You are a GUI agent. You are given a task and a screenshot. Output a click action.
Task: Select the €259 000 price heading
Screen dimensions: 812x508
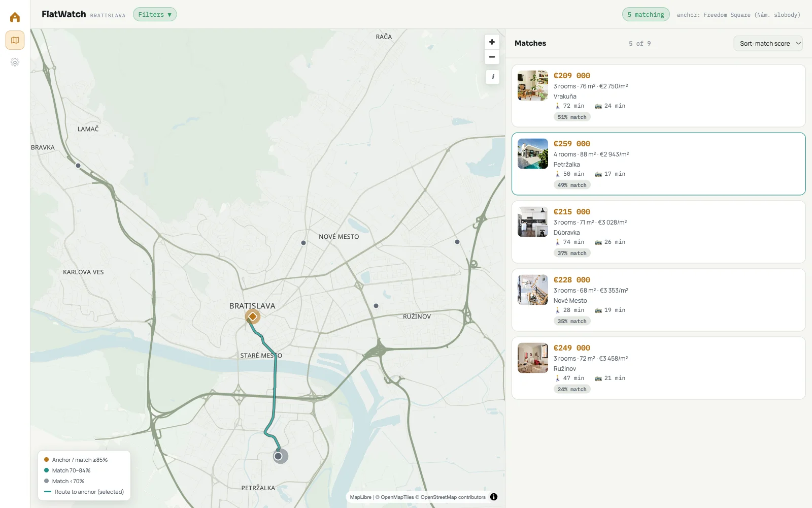pyautogui.click(x=572, y=144)
